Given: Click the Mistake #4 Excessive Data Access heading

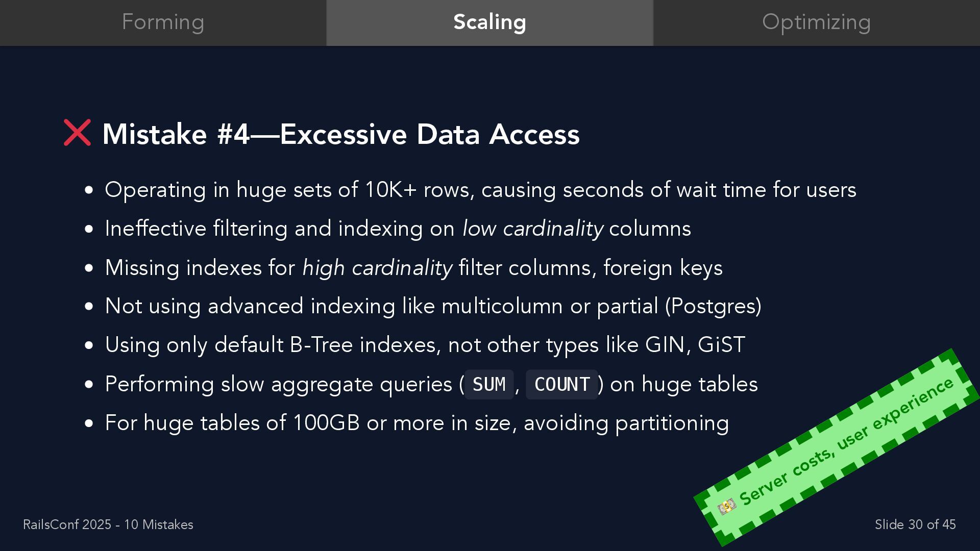Looking at the screenshot, I should [341, 134].
